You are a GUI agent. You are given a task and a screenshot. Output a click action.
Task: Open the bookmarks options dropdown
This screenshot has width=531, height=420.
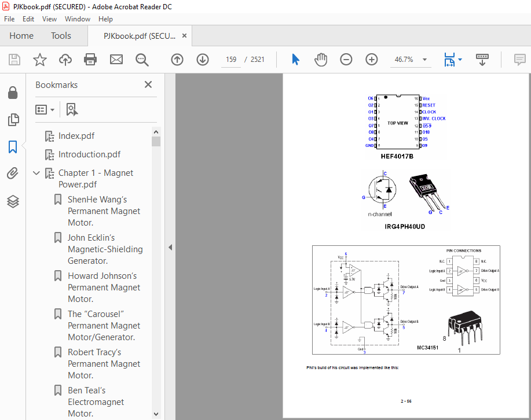(x=45, y=110)
